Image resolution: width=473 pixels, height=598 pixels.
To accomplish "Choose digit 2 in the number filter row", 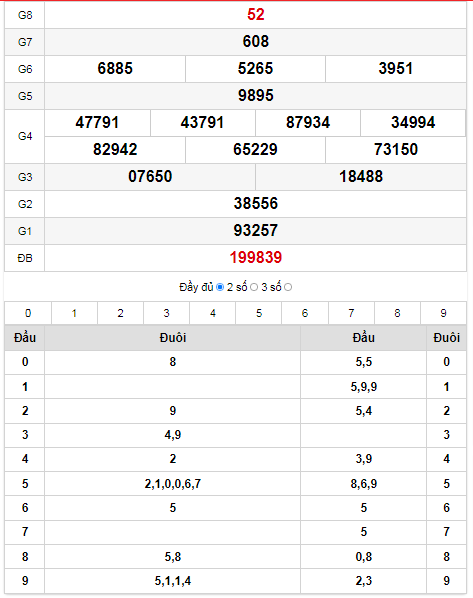I will tap(121, 313).
